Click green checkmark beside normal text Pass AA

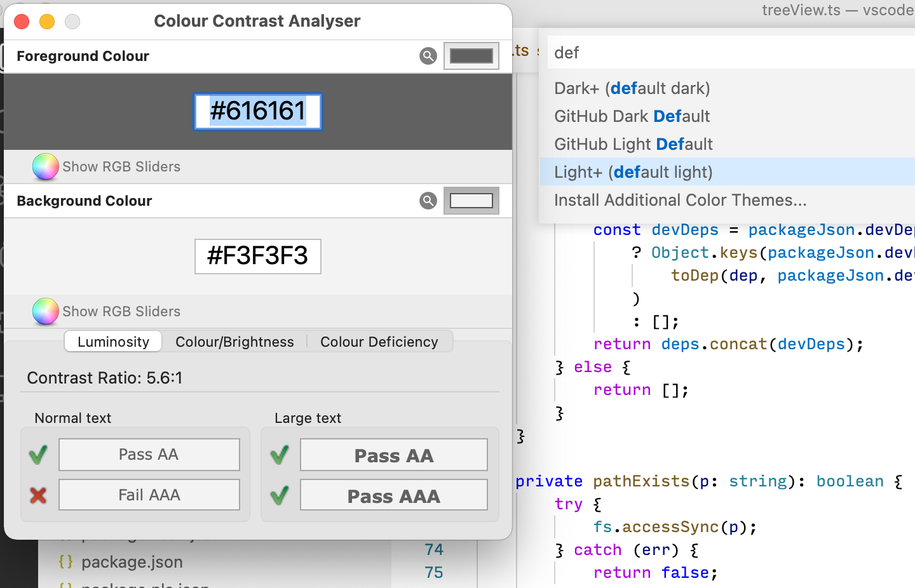tap(38, 455)
